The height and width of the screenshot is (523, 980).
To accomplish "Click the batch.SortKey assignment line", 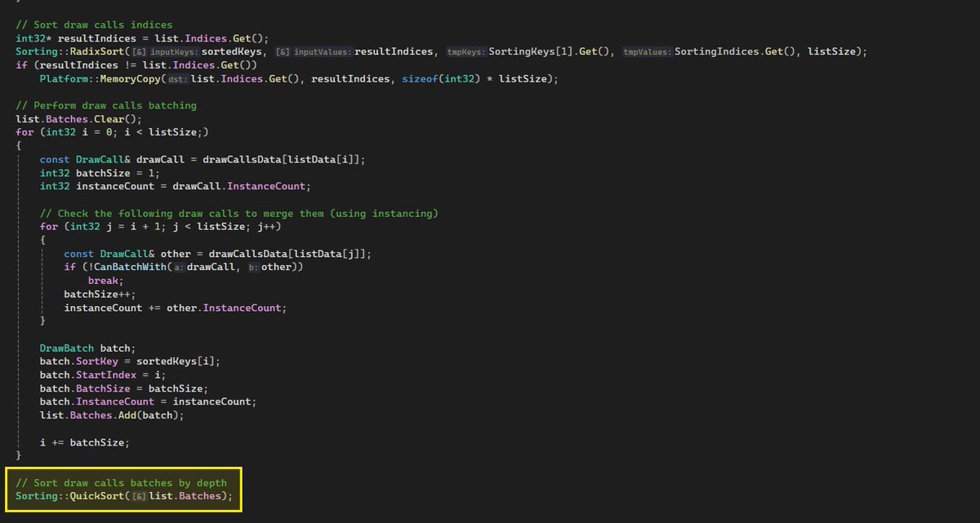I will [130, 361].
